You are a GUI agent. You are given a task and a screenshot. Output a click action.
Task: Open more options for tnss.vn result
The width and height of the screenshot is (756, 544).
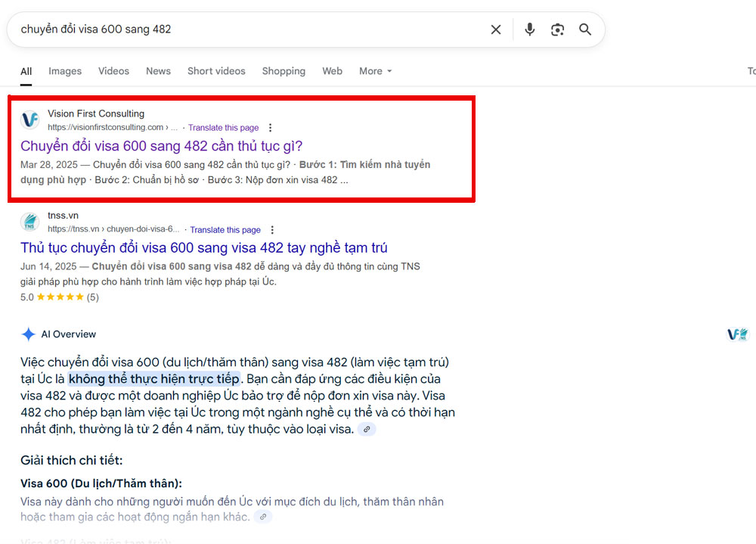coord(273,230)
